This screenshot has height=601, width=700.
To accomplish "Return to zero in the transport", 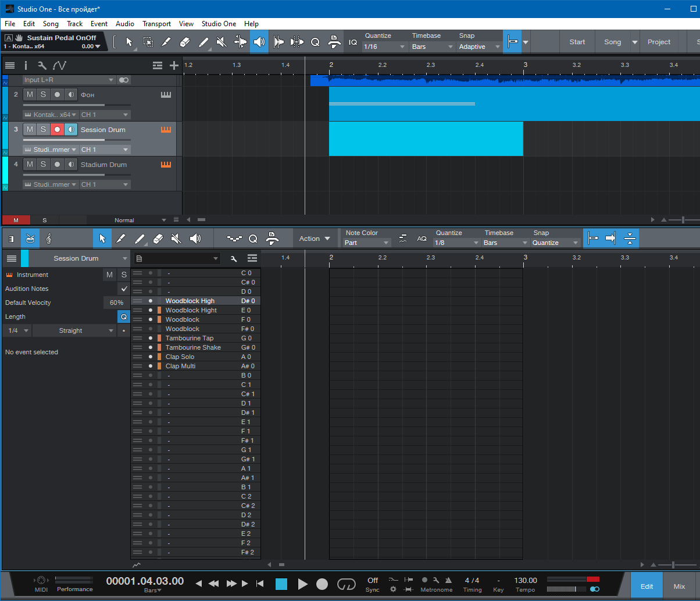I will pos(260,584).
